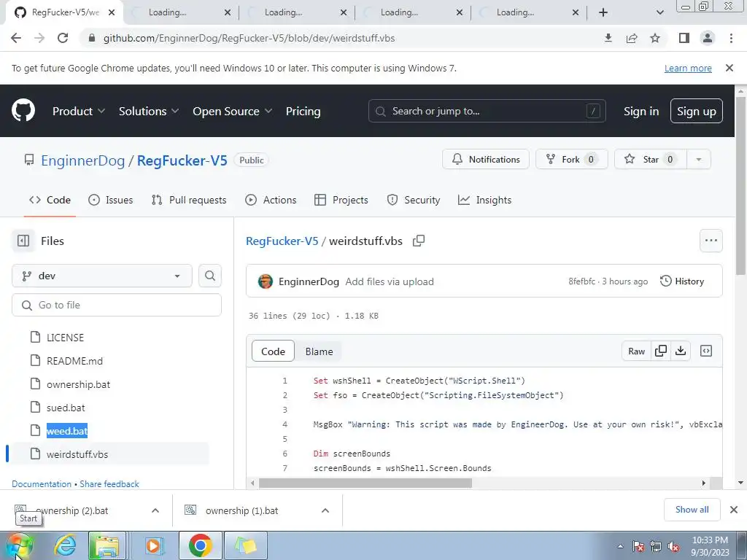Open a new browser tab
747x560 pixels.
(x=603, y=12)
